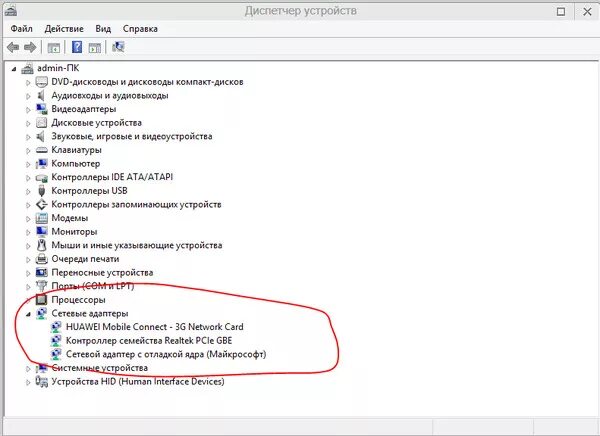Expand the Аудиовходы и аудиовыходы node
The width and height of the screenshot is (600, 436).
point(28,96)
